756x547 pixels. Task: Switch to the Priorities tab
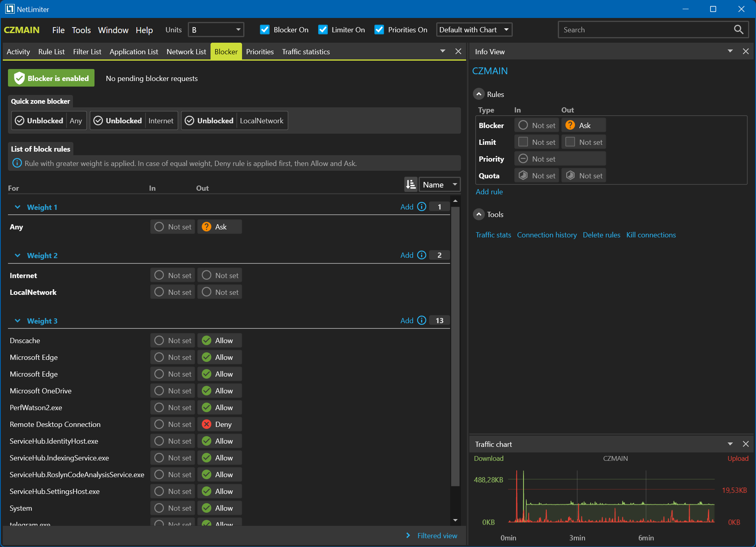pyautogui.click(x=260, y=52)
